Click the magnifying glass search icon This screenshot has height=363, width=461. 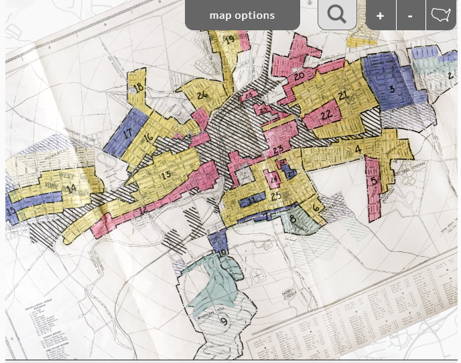(x=337, y=15)
